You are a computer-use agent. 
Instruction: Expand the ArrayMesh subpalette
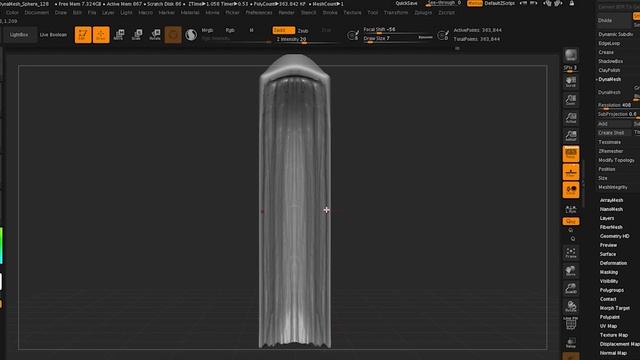pyautogui.click(x=611, y=200)
